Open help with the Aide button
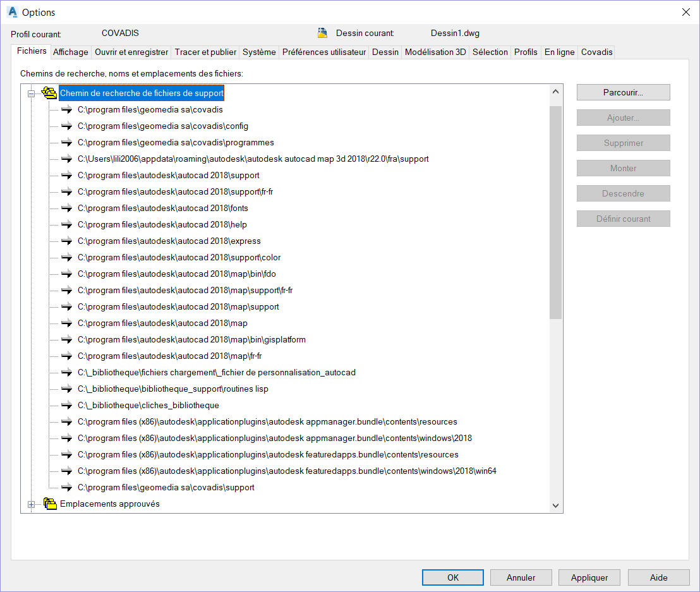 [658, 577]
